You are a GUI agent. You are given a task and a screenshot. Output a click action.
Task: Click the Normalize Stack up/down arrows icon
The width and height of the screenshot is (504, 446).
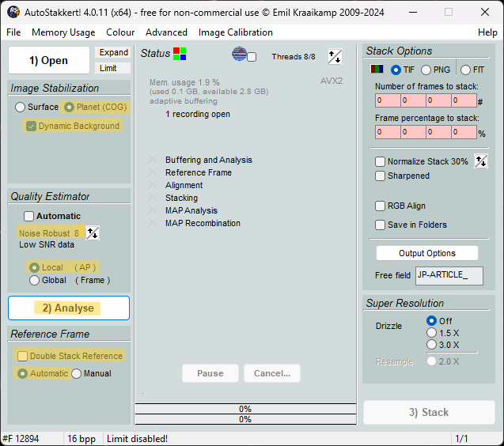point(481,161)
